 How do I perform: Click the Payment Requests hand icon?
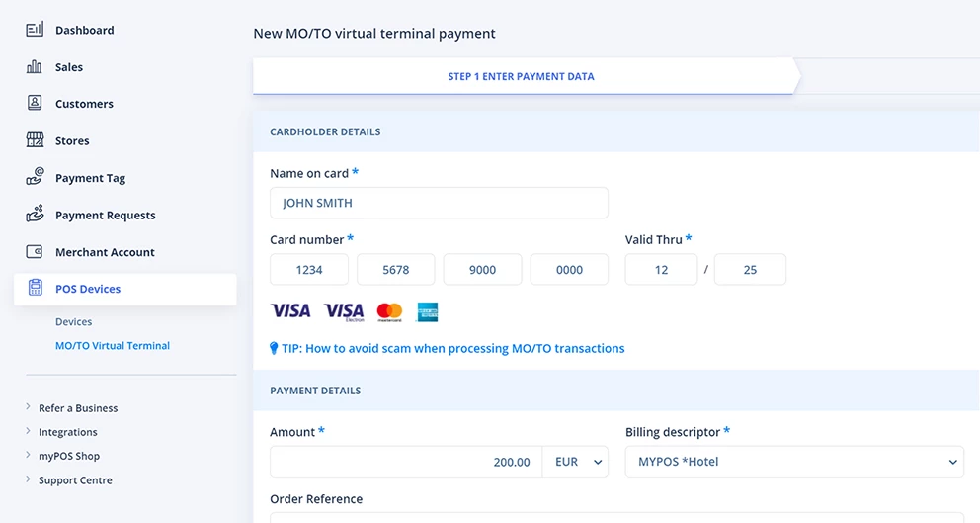click(35, 214)
